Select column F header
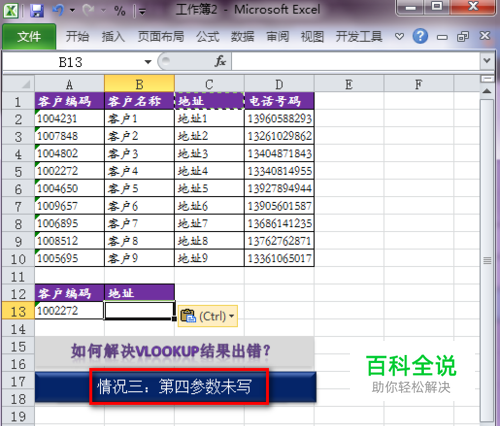The image size is (500, 426). click(419, 84)
